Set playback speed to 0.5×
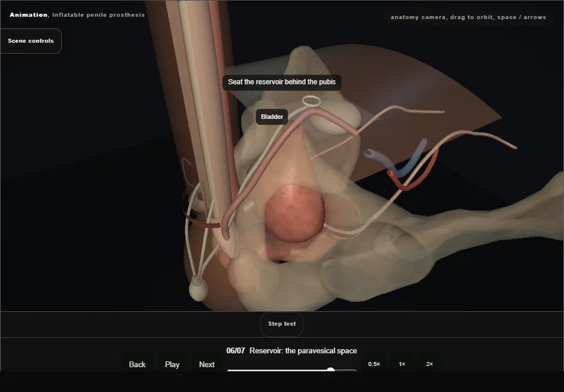 (374, 364)
